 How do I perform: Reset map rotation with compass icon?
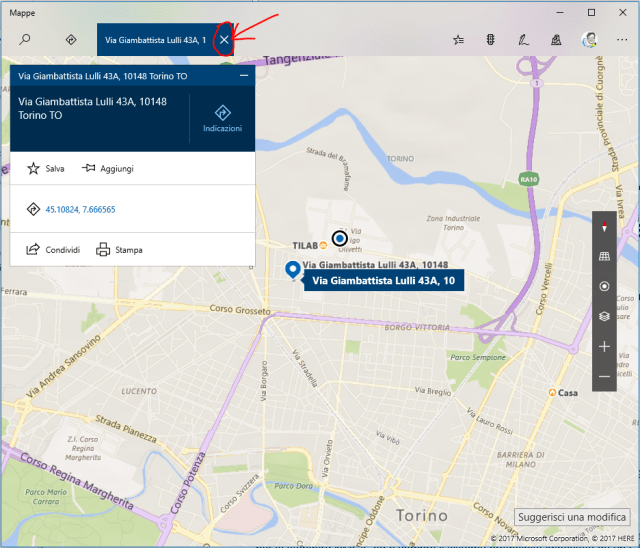tap(604, 226)
